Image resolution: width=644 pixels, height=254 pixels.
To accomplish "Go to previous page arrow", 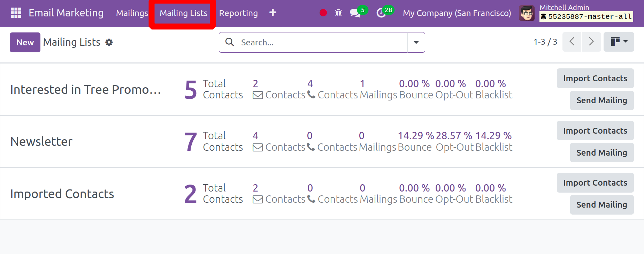I will [x=572, y=42].
